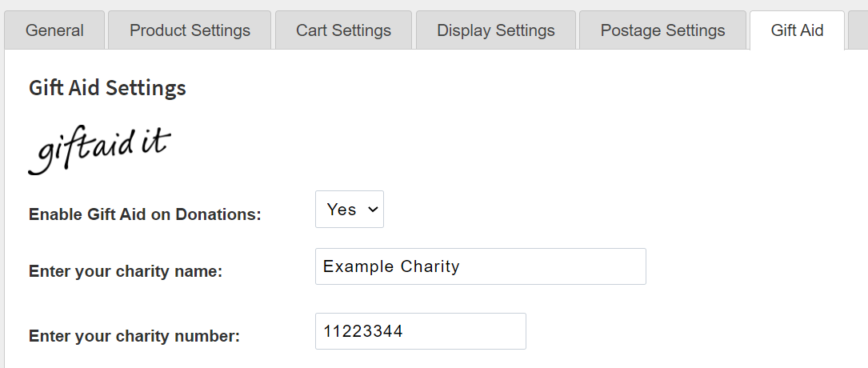Click the 'Enter your charity name' label
Viewport: 868px width, 368px height.
(x=126, y=272)
